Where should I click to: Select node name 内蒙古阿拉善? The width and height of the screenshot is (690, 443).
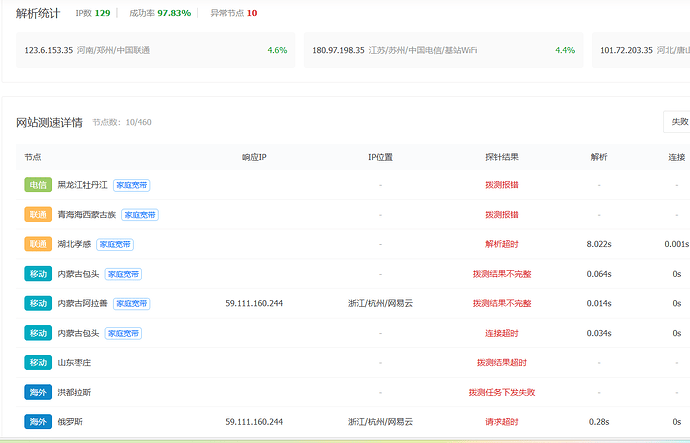82,304
